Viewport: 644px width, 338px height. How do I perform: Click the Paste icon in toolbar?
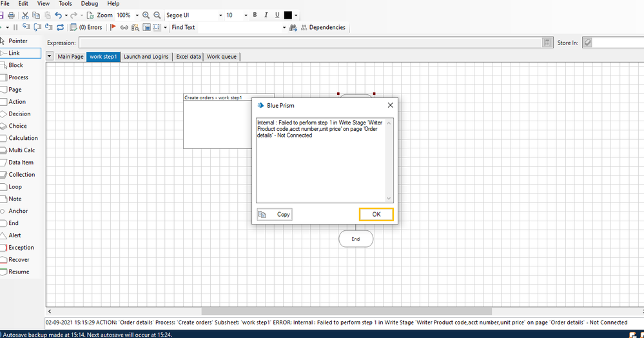[48, 15]
